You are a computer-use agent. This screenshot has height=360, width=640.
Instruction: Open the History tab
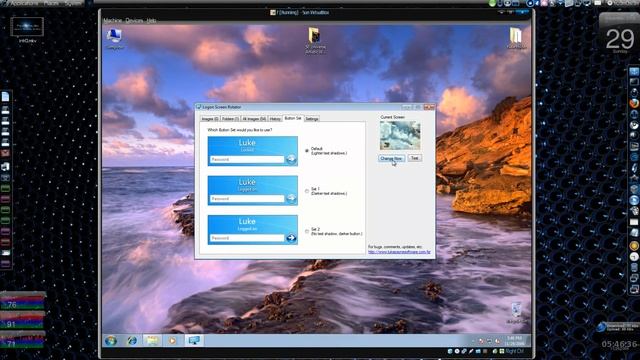click(275, 119)
